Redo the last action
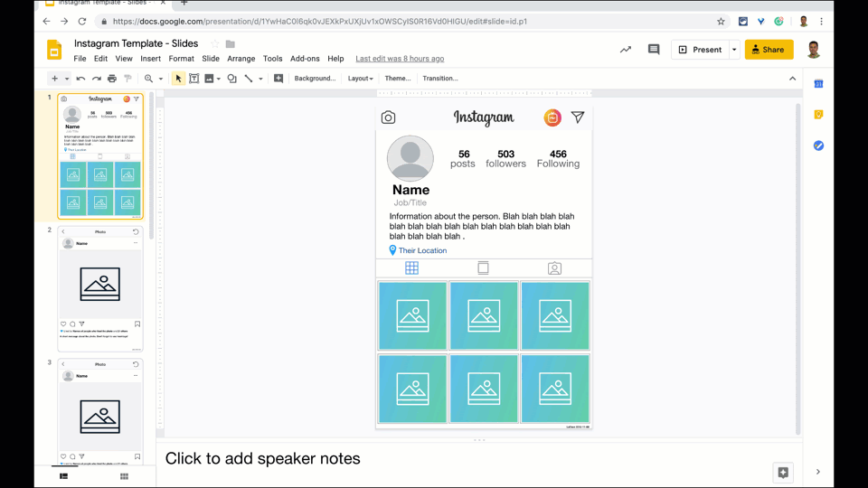Screen dimensions: 868x488 point(97,79)
